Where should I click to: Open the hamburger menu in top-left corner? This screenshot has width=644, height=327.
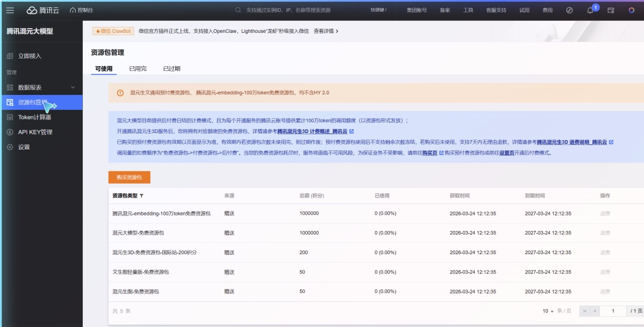click(10, 10)
